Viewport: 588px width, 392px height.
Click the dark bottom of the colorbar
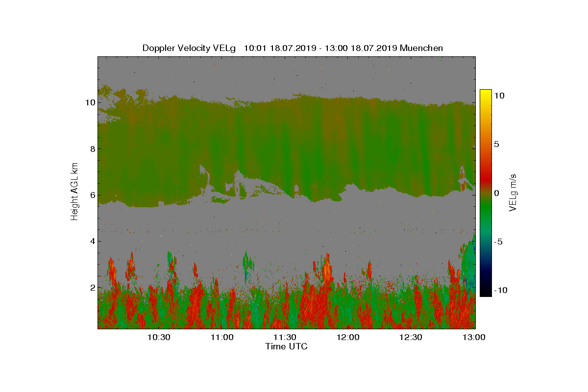[486, 294]
